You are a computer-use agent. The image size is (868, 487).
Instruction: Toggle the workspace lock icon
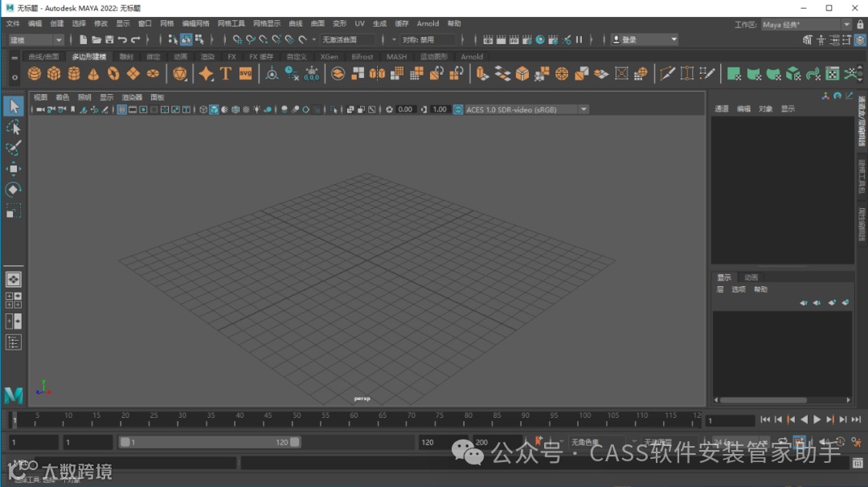pos(860,24)
